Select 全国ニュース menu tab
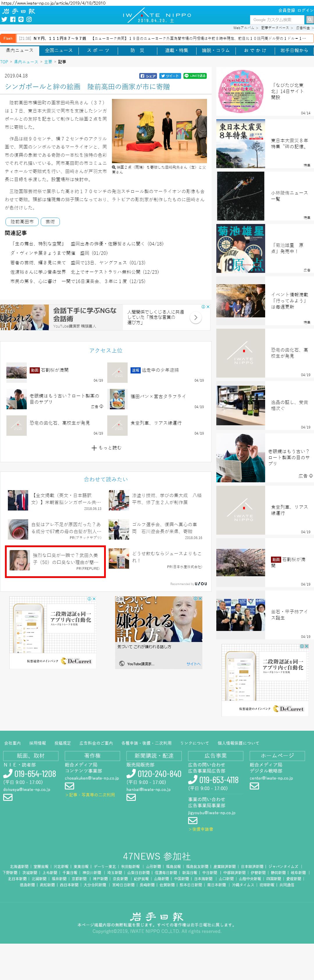This screenshot has width=314, height=980. pyautogui.click(x=58, y=50)
